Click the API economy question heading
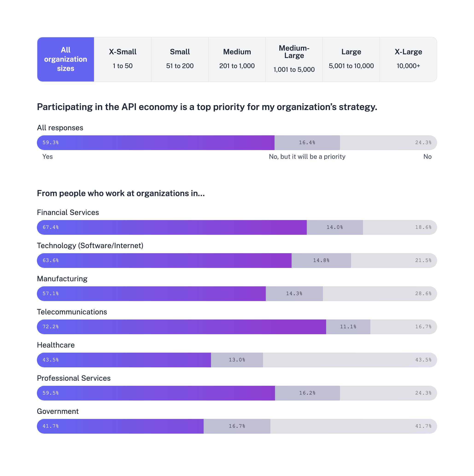This screenshot has width=474, height=476. [x=207, y=107]
